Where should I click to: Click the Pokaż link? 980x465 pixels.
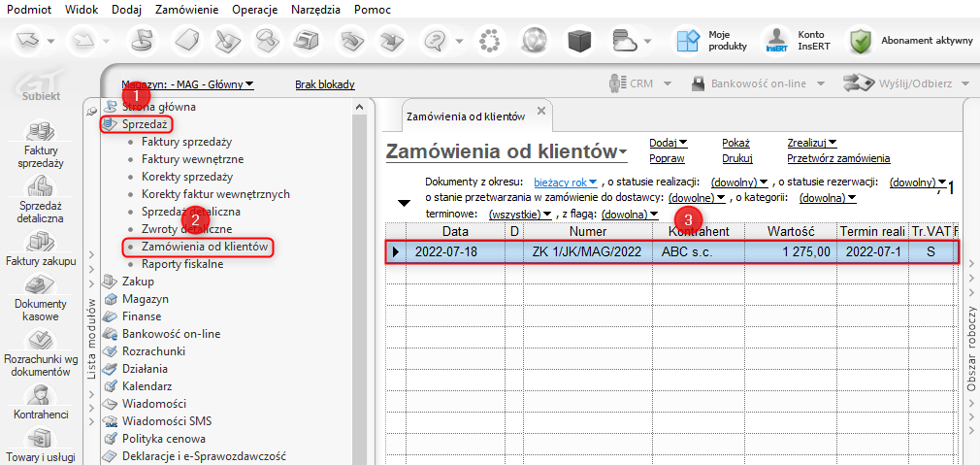pos(735,143)
